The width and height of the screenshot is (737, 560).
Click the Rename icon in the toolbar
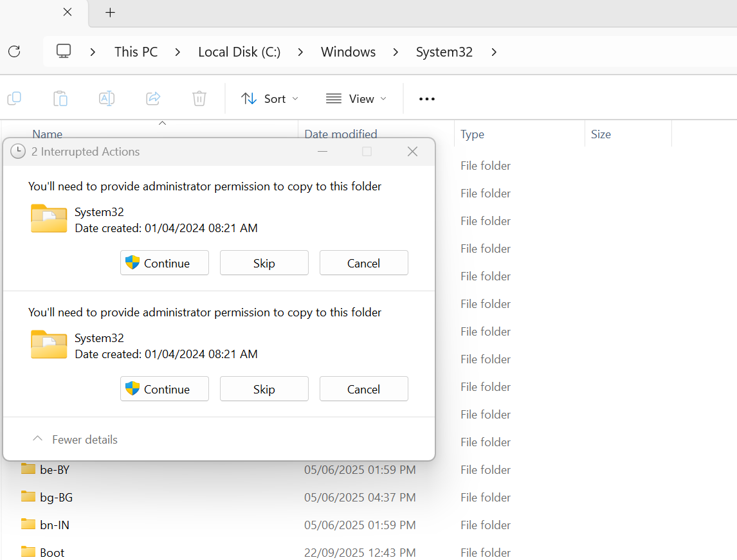click(x=107, y=98)
